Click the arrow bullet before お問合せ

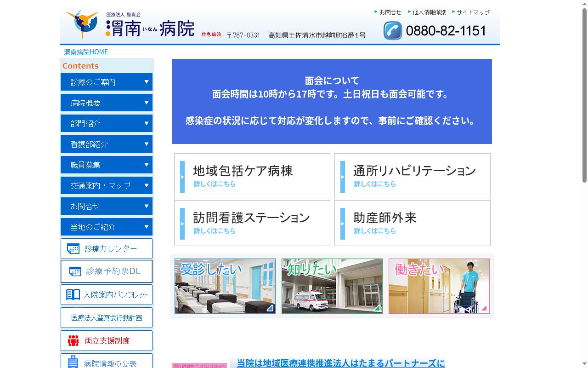(x=376, y=11)
